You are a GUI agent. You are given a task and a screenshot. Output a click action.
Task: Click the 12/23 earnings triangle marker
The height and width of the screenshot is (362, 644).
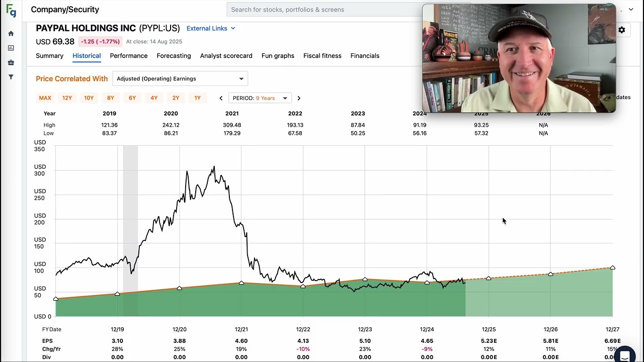(x=365, y=279)
